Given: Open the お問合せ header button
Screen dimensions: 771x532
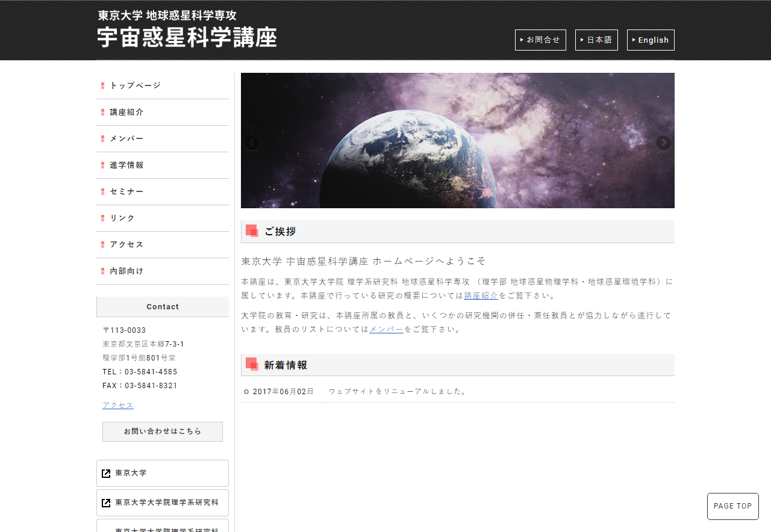Looking at the screenshot, I should [540, 40].
